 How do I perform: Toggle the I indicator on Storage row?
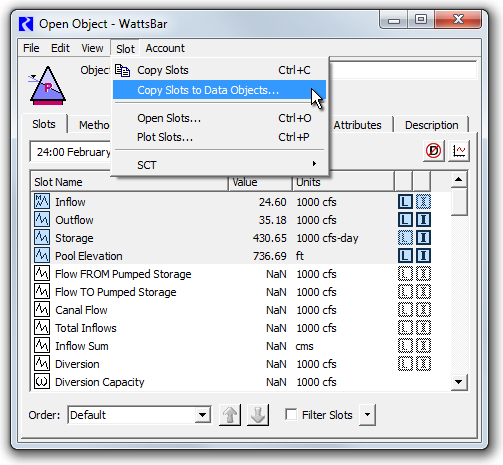coord(423,238)
